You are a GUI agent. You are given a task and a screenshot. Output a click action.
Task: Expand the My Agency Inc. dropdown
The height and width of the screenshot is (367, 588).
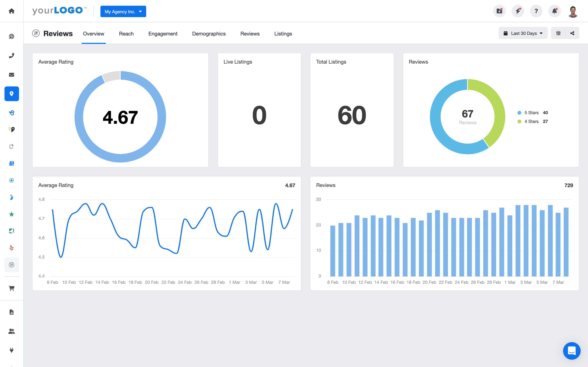tap(123, 11)
